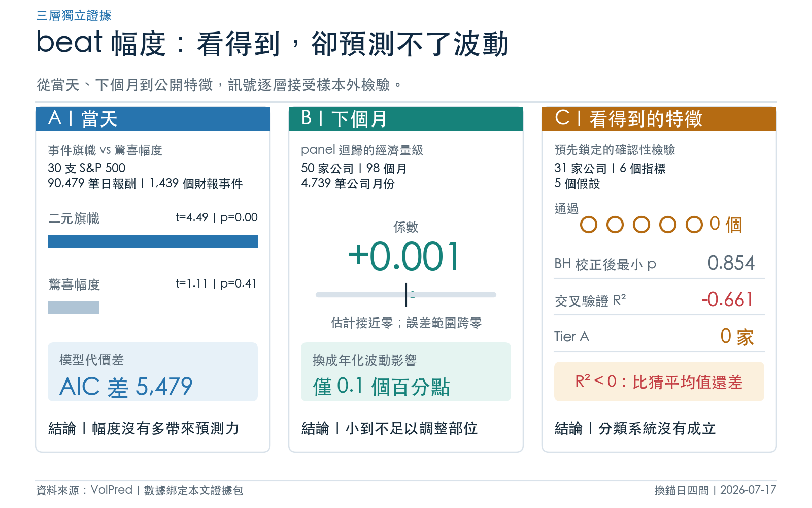Click '事件旗幟 vs 驚喜幅度' label
The image size is (812, 508).
[105, 150]
